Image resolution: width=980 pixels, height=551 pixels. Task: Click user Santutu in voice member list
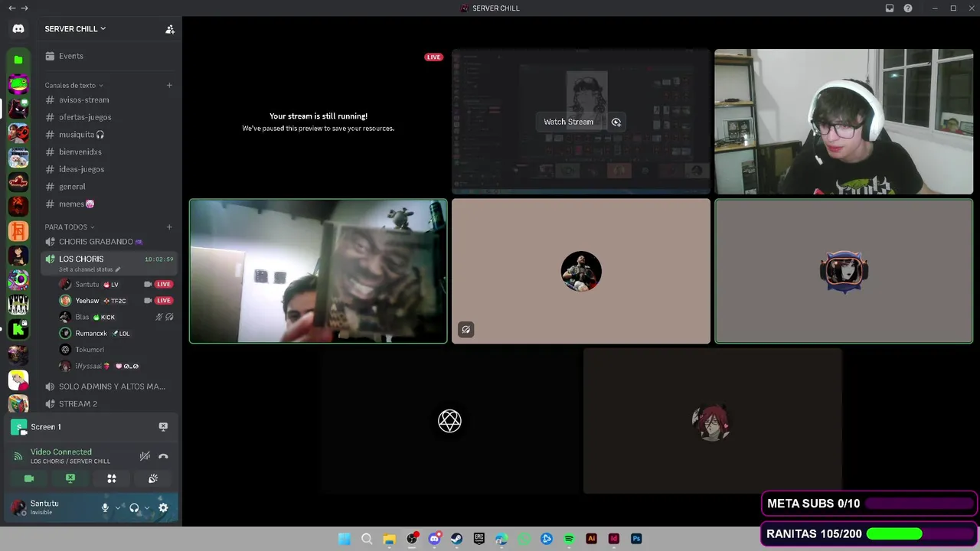click(116, 285)
